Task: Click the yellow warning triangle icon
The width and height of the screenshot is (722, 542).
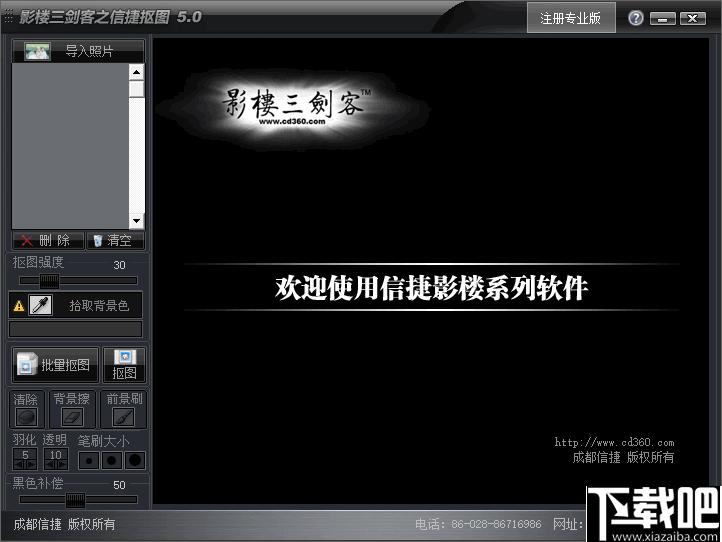Action: pyautogui.click(x=19, y=306)
